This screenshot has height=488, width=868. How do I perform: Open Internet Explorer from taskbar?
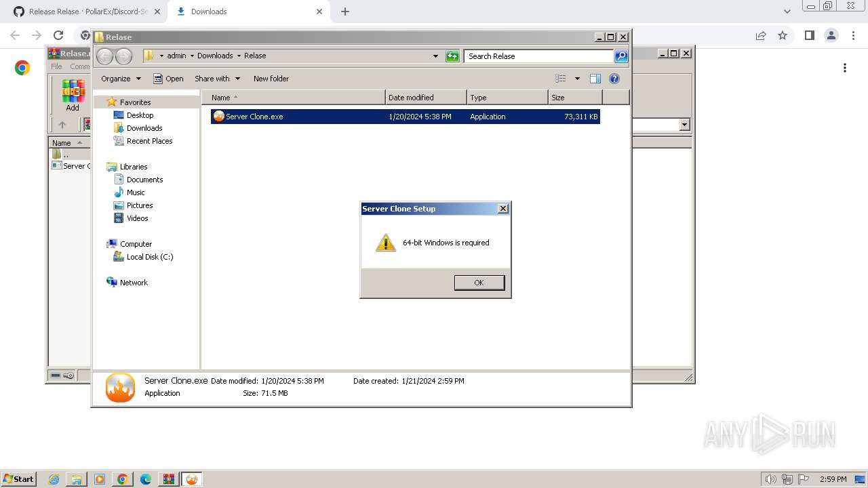coord(54,479)
